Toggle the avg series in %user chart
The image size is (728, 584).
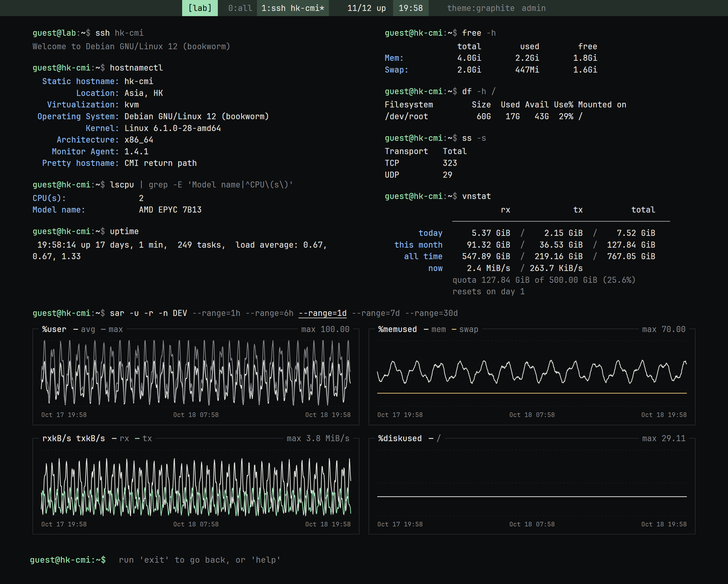point(84,329)
